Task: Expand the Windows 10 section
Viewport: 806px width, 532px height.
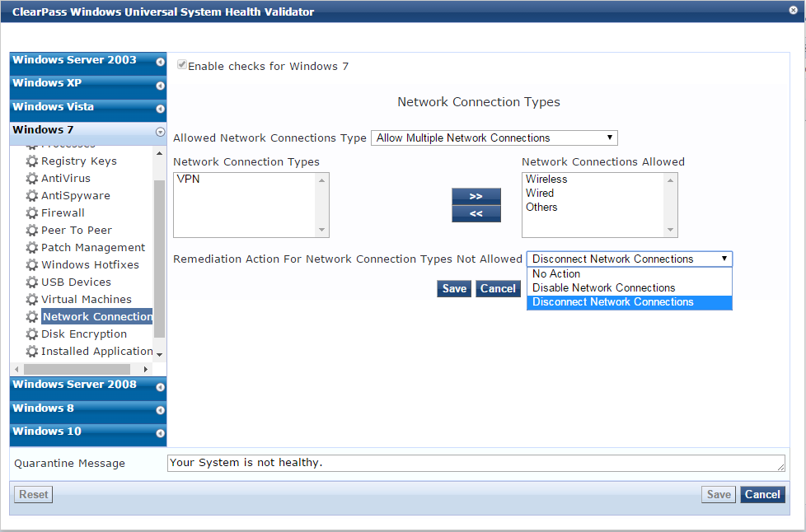Action: click(x=161, y=433)
